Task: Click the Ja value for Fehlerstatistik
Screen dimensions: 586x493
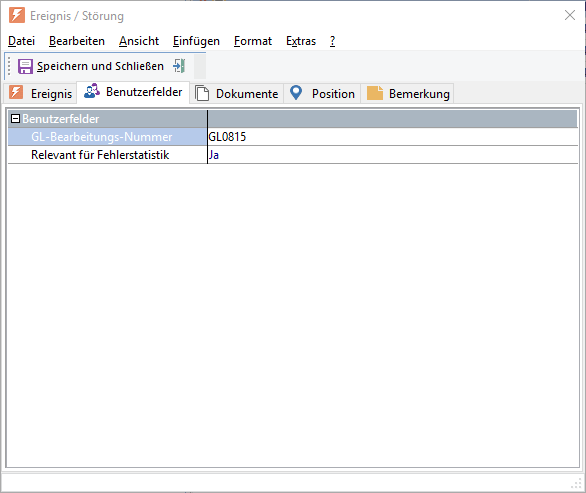Action: click(x=214, y=155)
